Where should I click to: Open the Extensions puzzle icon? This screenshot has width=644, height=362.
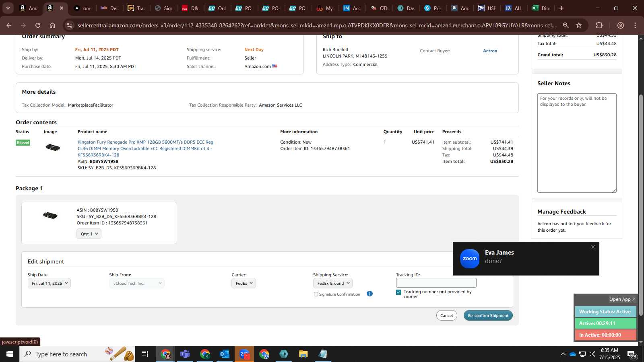[x=599, y=25]
